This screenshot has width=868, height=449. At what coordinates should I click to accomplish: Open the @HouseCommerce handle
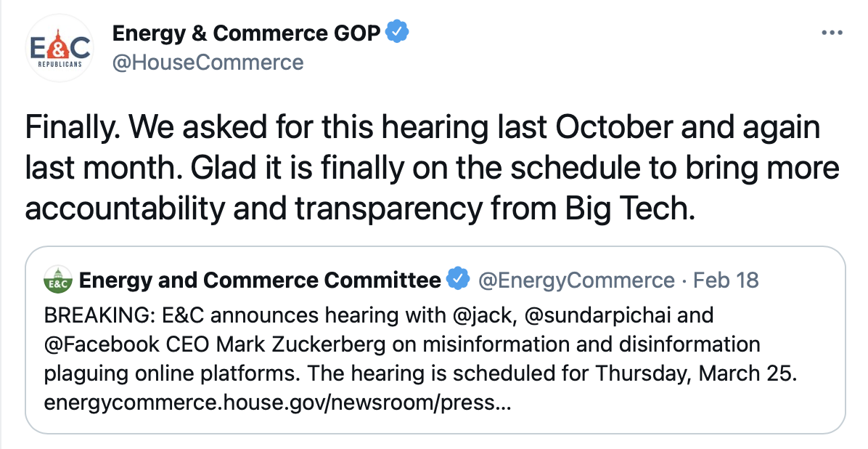click(x=208, y=62)
